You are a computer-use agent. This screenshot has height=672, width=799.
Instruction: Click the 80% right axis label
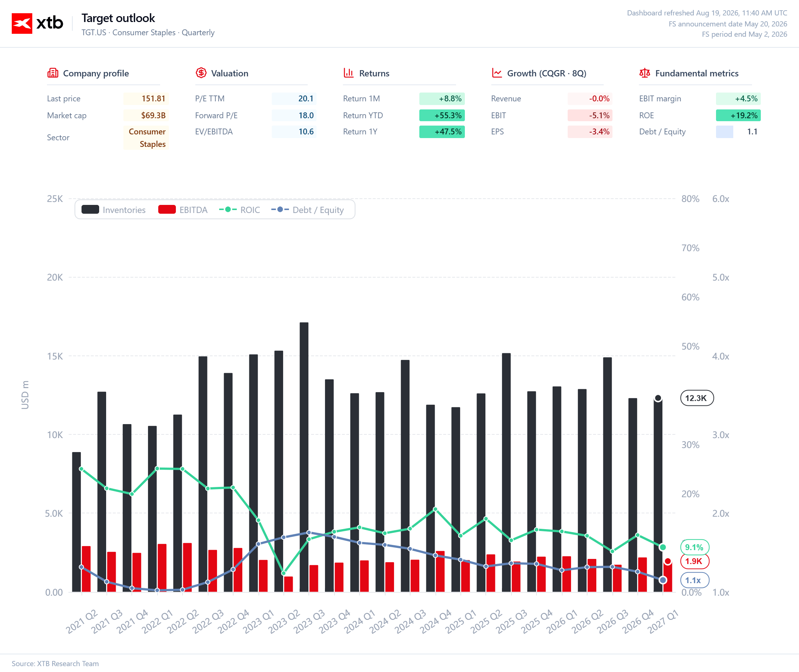pos(690,199)
